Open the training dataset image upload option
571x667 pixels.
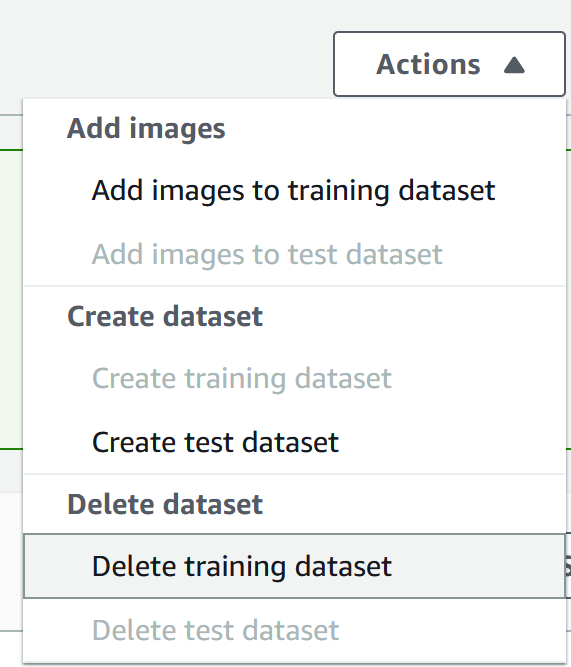pos(294,190)
